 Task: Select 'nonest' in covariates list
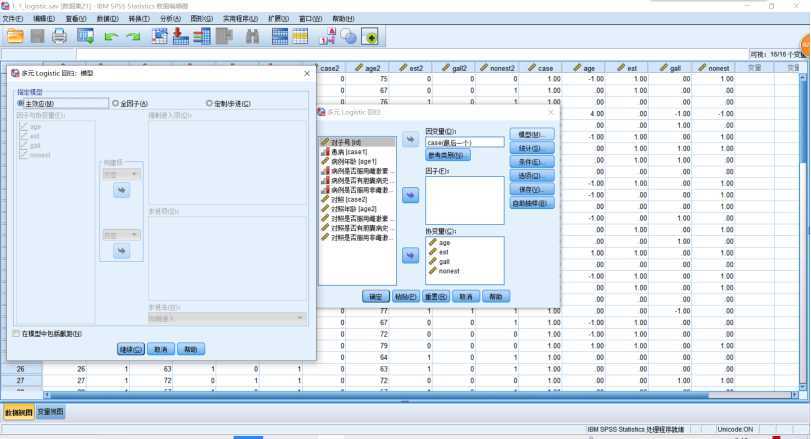tap(448, 271)
